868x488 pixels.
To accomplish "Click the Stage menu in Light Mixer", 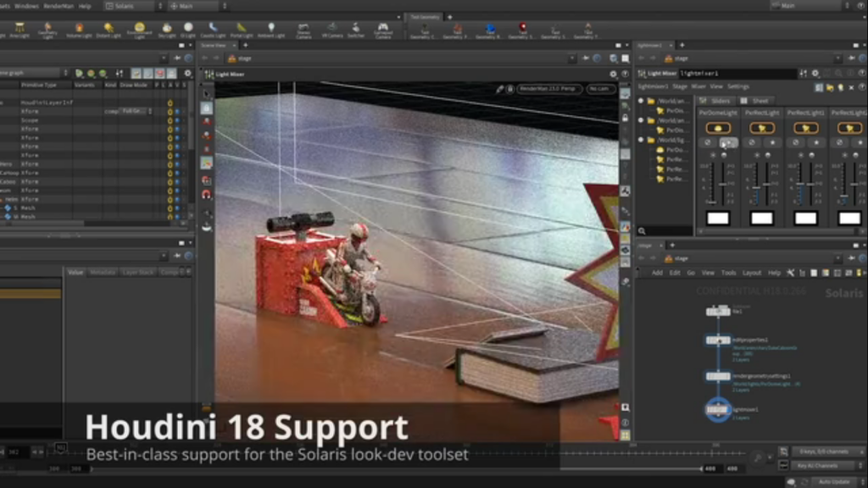I will 680,87.
